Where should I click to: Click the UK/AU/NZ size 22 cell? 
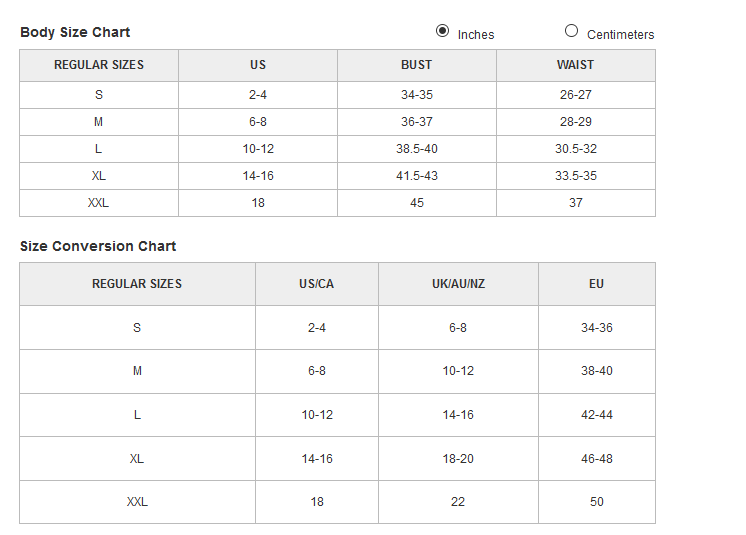point(458,502)
